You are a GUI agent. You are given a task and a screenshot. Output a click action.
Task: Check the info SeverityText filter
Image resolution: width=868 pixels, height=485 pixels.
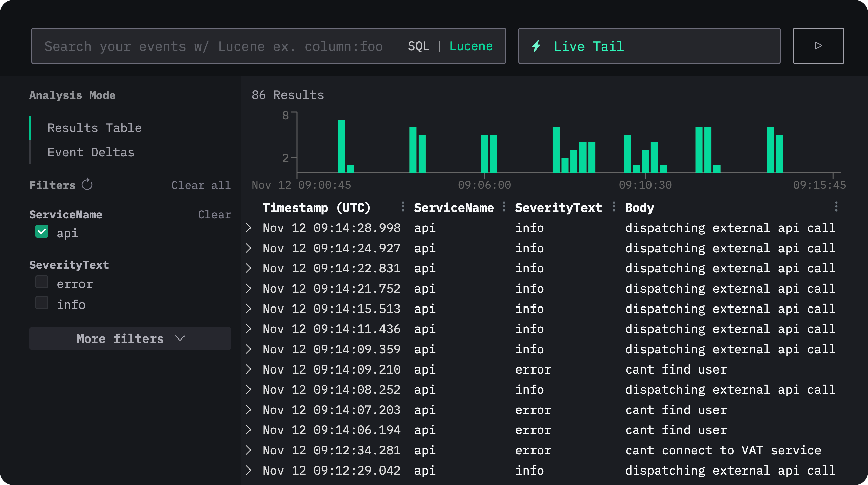pyautogui.click(x=42, y=303)
